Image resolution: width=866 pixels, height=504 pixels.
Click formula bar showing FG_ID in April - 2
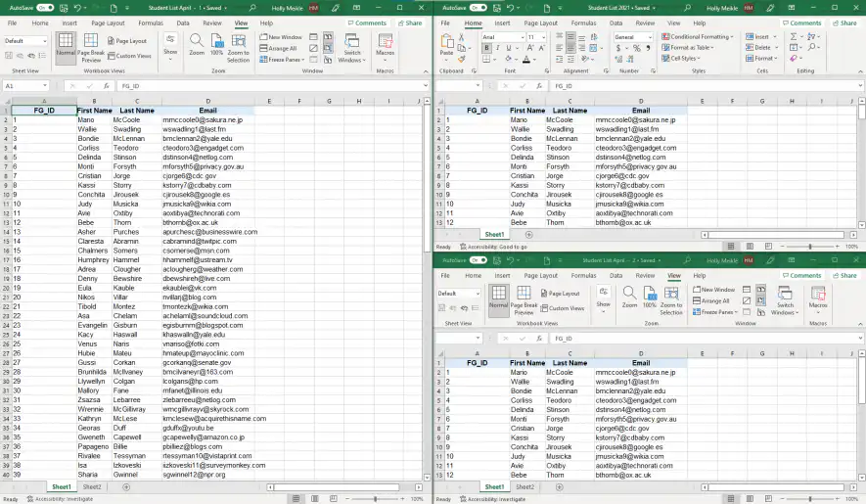pyautogui.click(x=706, y=339)
